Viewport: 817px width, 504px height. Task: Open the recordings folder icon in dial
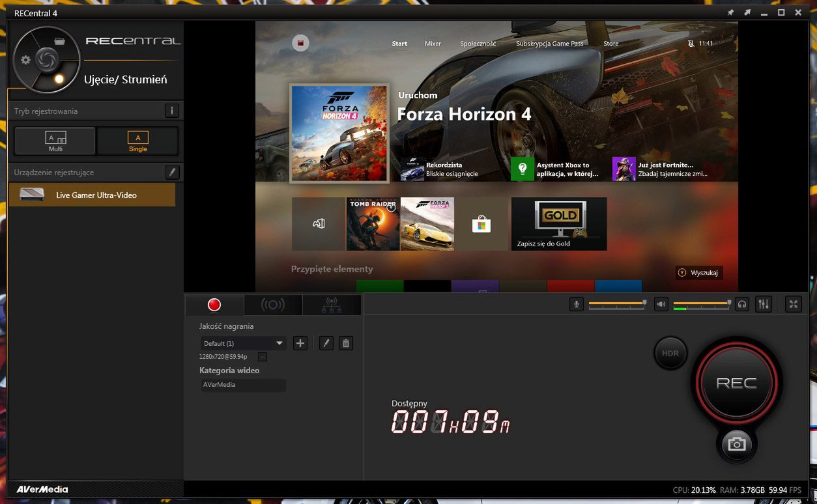60,41
